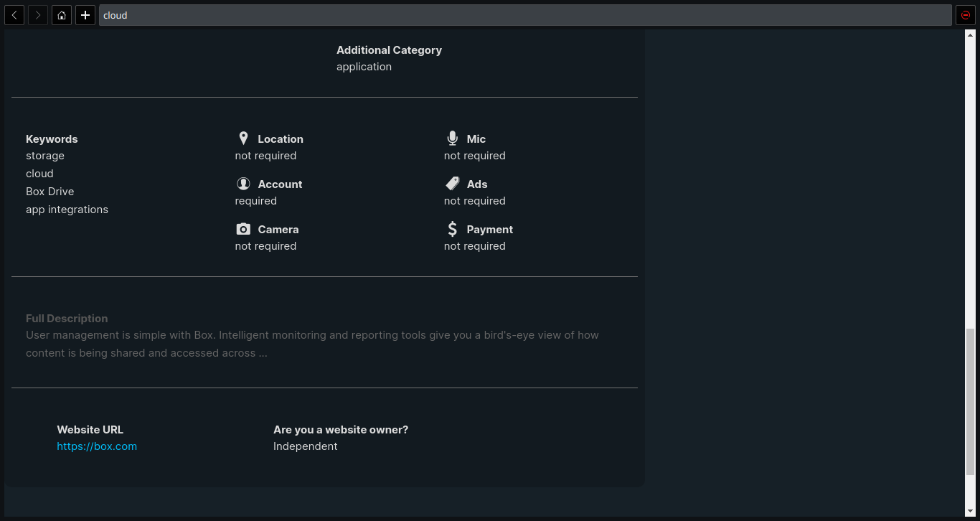980x521 pixels.
Task: Click the Account person icon
Action: (x=243, y=184)
